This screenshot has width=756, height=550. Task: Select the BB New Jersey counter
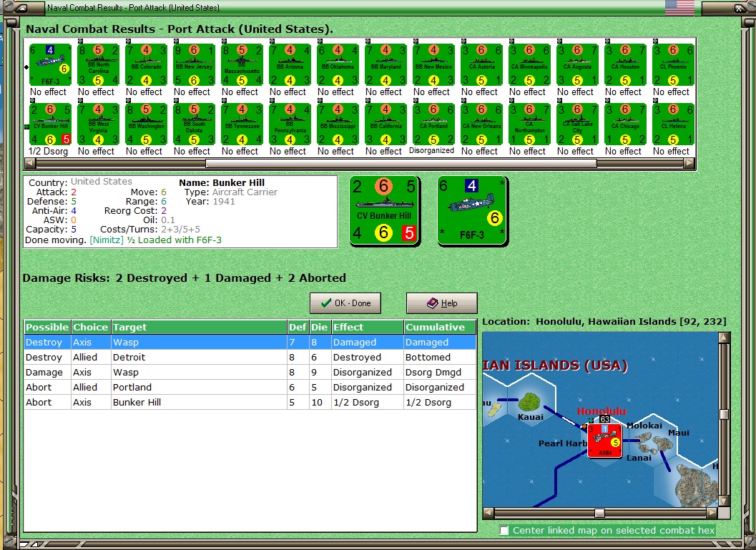[x=194, y=66]
